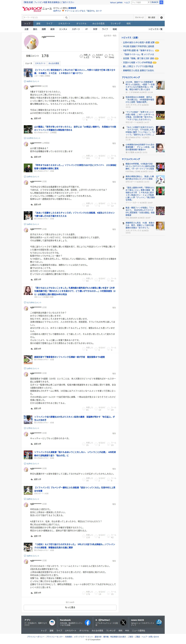
Task: Click うーん face icon showing 42
Action: (x=109, y=536)
